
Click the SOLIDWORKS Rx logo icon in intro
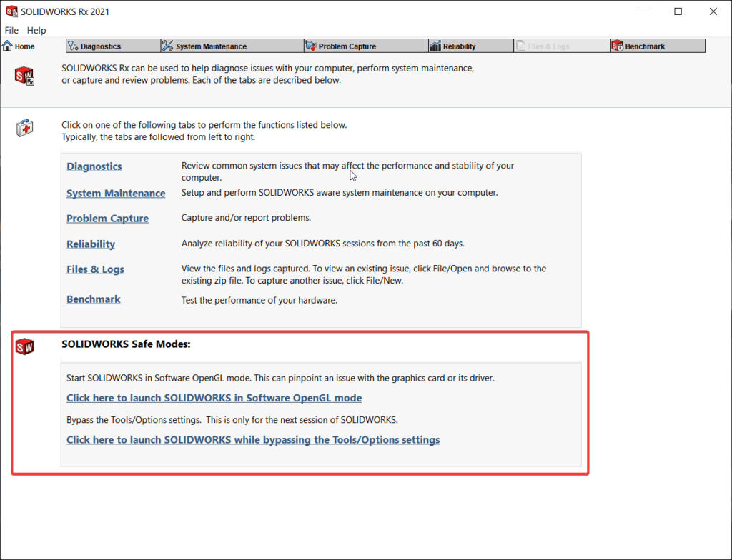coord(24,76)
